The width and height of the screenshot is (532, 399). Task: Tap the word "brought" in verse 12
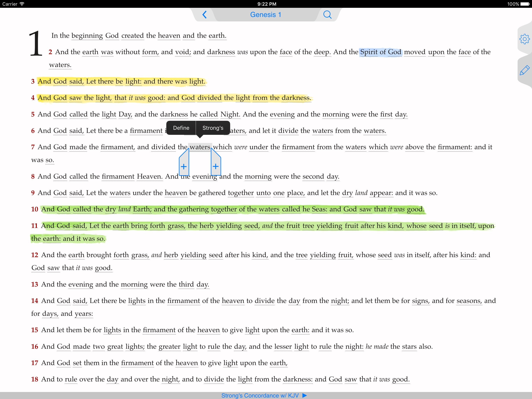[x=99, y=255]
